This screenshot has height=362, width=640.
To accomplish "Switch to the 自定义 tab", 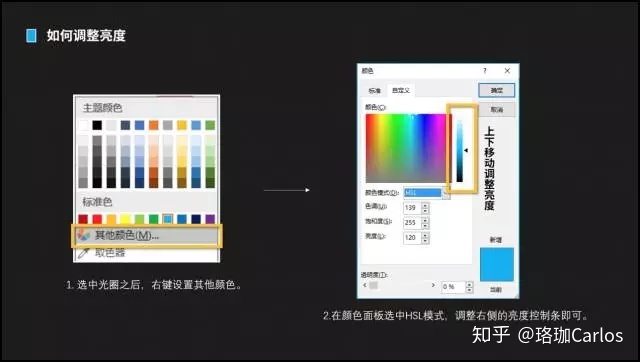I will click(400, 90).
